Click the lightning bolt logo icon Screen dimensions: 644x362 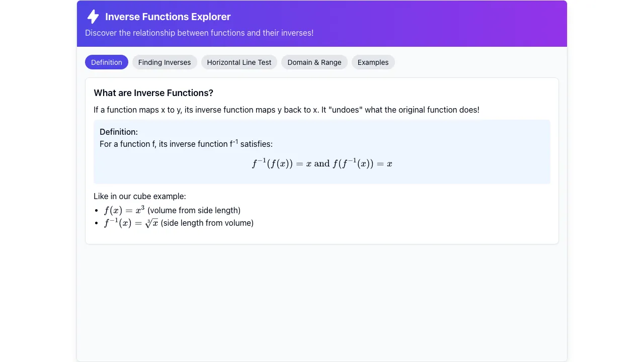[x=93, y=17]
